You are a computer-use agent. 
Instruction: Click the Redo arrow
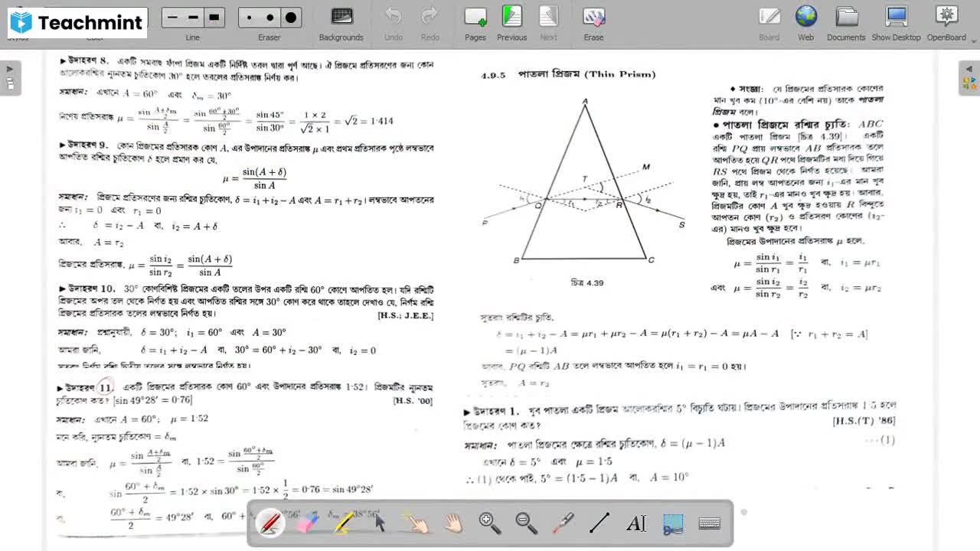[430, 23]
